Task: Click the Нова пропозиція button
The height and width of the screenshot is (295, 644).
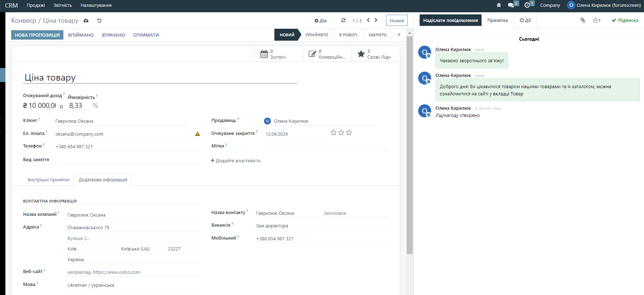Action: (37, 35)
